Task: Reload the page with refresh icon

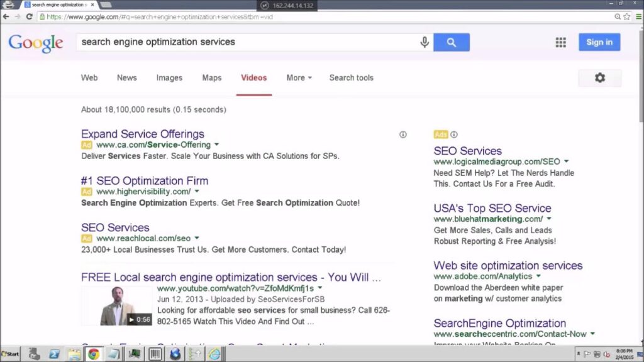Action: click(x=29, y=17)
